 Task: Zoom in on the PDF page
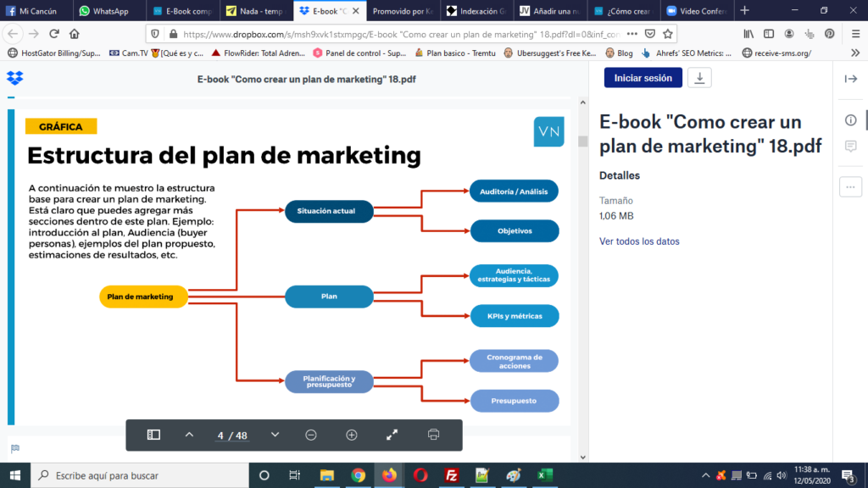pos(352,435)
